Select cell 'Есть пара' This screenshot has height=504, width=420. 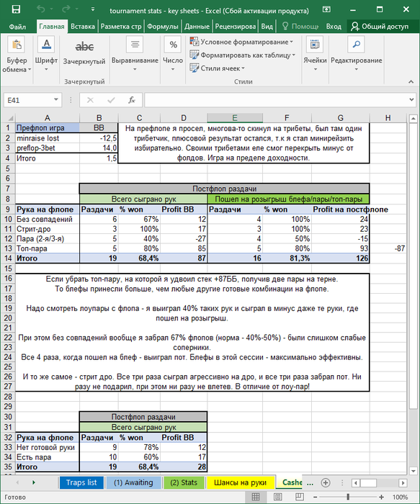pyautogui.click(x=48, y=457)
